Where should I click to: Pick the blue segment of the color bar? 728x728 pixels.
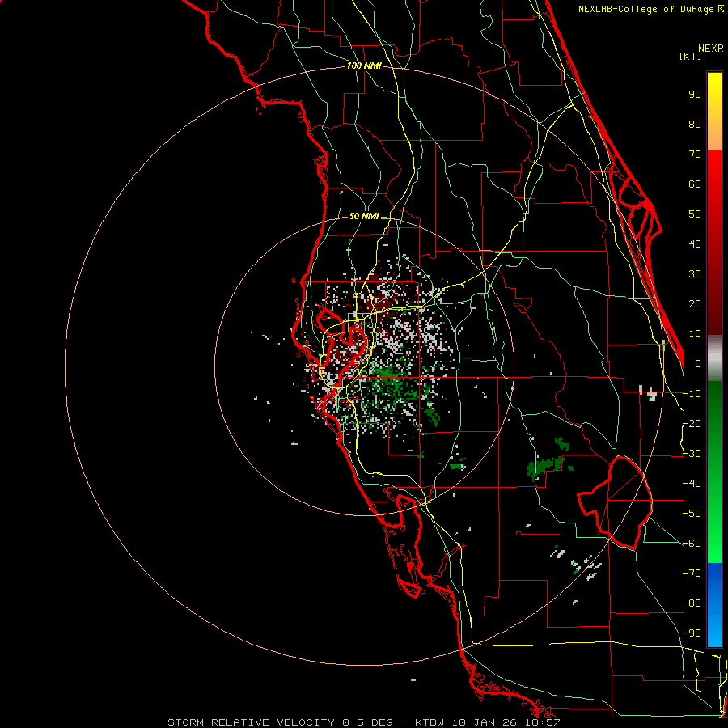click(x=714, y=605)
